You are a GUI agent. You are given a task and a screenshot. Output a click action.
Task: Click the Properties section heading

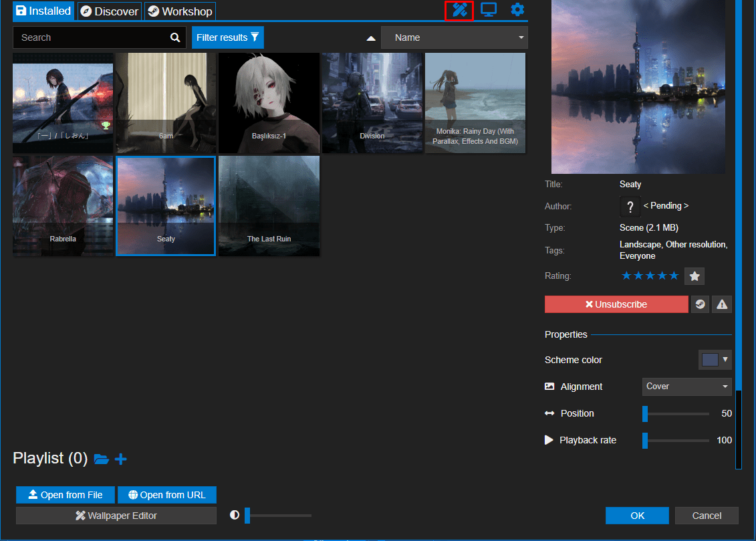(x=565, y=334)
